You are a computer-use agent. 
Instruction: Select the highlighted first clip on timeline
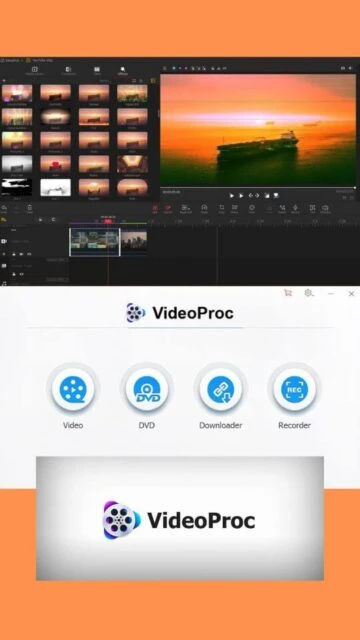pyautogui.click(x=95, y=242)
